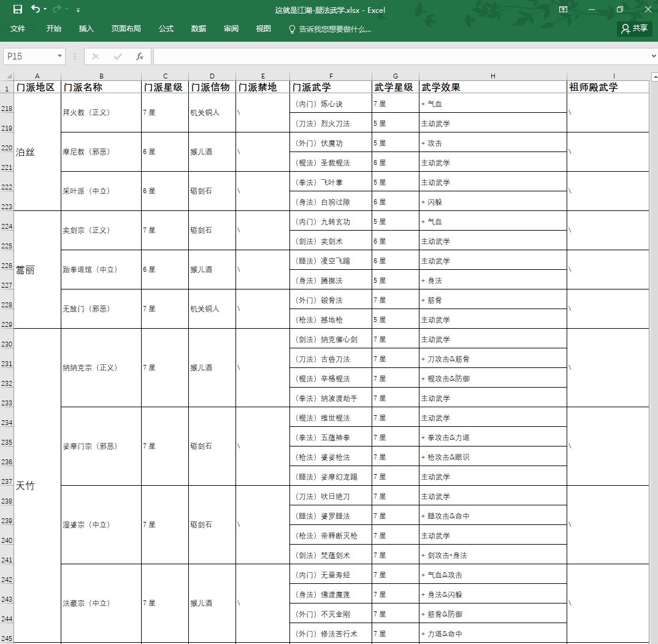Viewport: 658px width, 644px height.
Task: Select the + 枪攻击&眼识 effect cell
Action: pos(492,457)
